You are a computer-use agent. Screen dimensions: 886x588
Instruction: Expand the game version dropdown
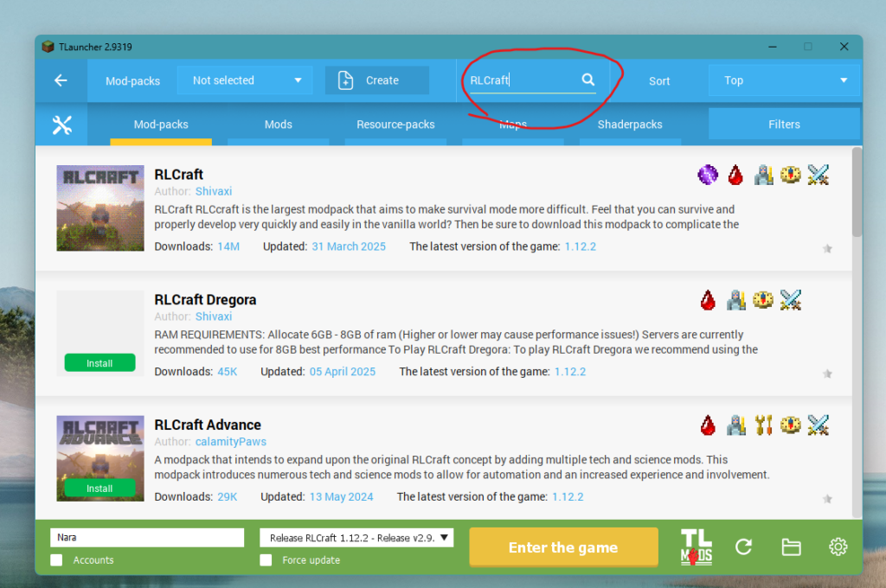[x=356, y=538]
